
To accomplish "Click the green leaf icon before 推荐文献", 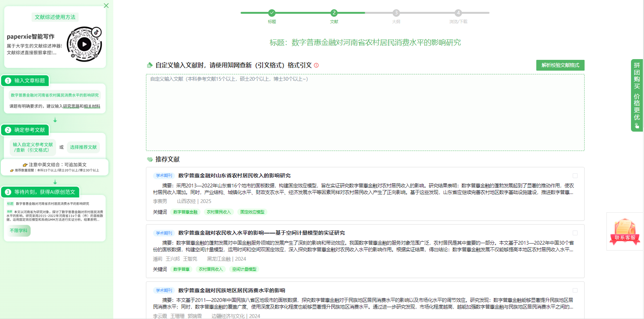I will pyautogui.click(x=150, y=159).
